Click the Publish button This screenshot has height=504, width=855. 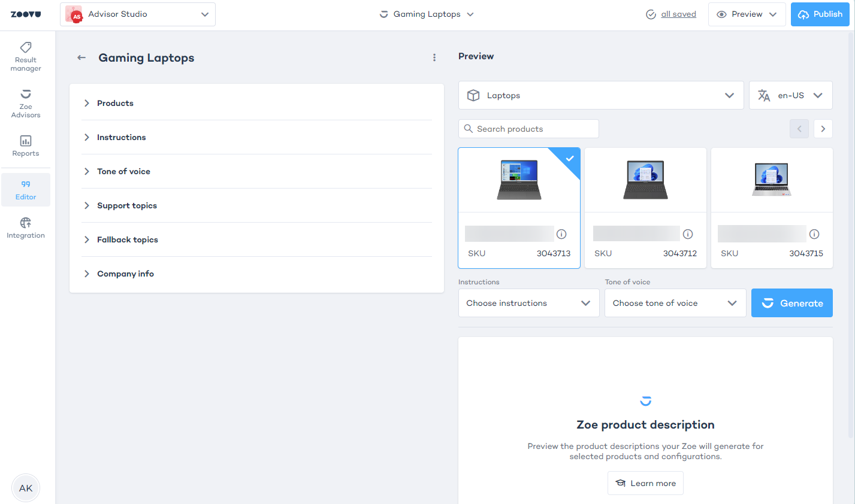[820, 14]
